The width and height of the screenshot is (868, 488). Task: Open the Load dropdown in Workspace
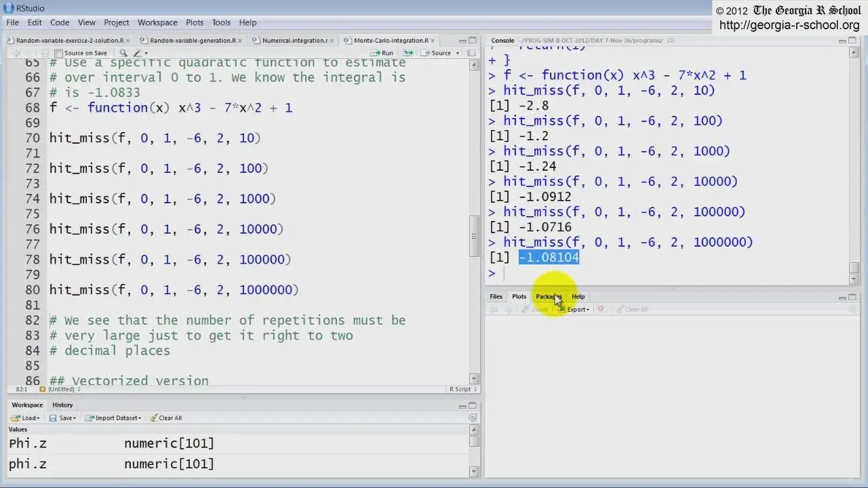(25, 418)
